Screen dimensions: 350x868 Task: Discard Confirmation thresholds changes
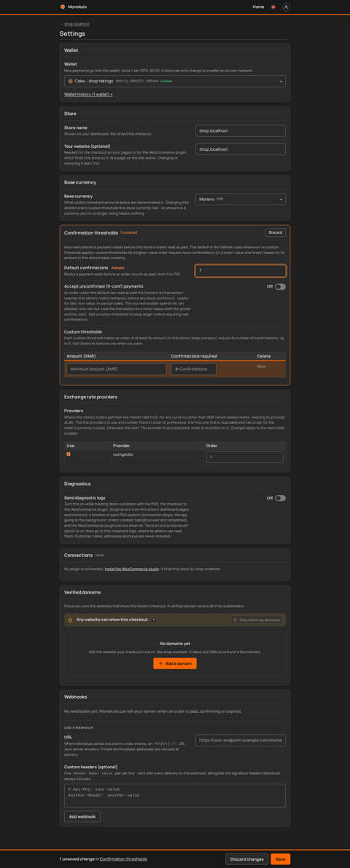point(275,232)
